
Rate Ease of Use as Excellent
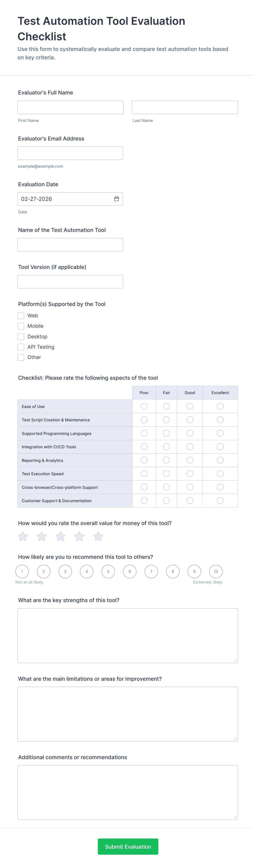[220, 406]
